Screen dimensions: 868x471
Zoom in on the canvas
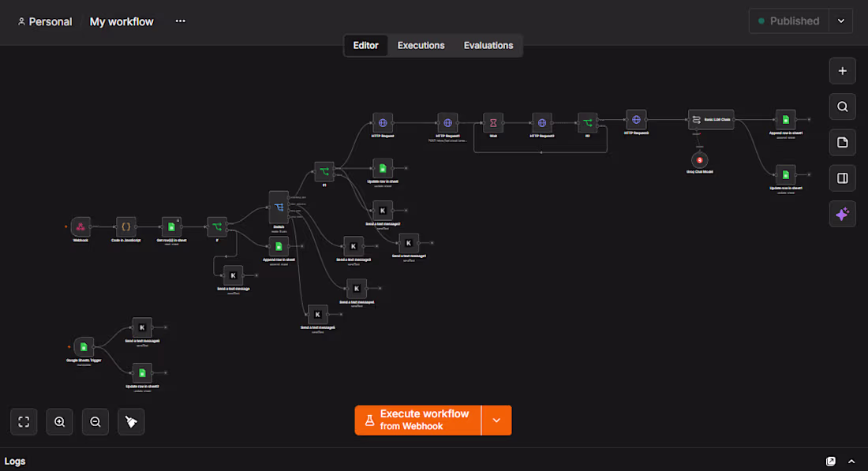coord(60,422)
